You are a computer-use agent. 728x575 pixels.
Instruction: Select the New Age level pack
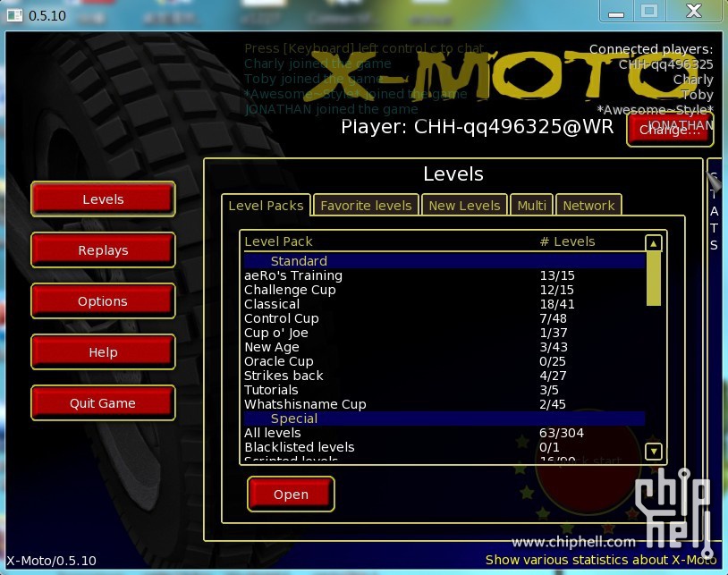point(444,347)
